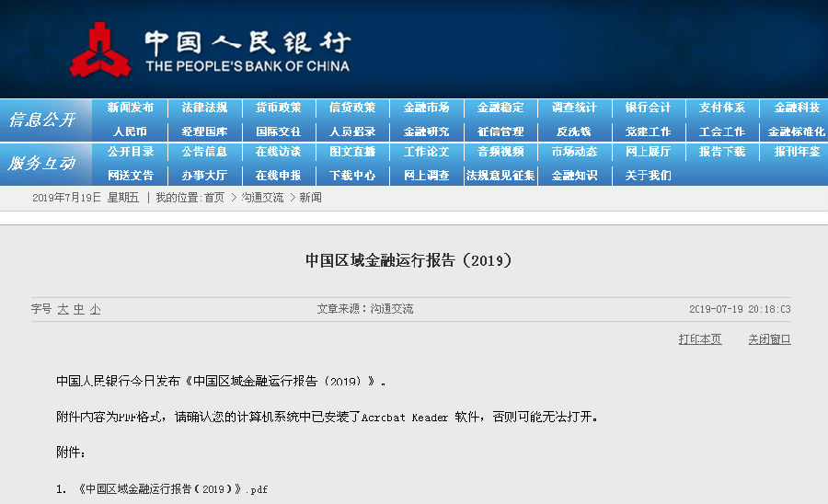Open the 报告下载 navigation item

[x=722, y=152]
